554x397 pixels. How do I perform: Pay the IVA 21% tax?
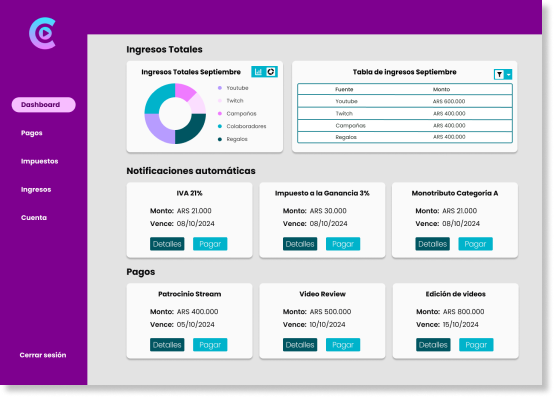[x=210, y=244]
